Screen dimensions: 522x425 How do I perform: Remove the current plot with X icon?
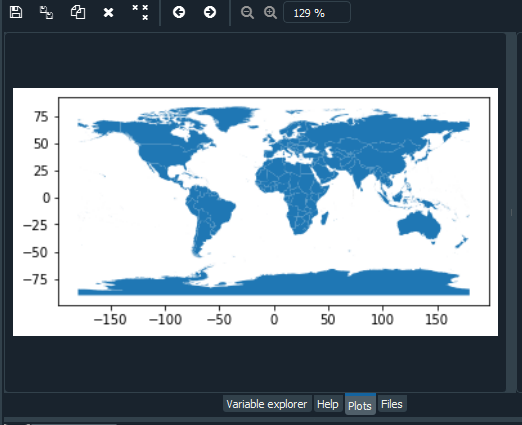pos(108,13)
